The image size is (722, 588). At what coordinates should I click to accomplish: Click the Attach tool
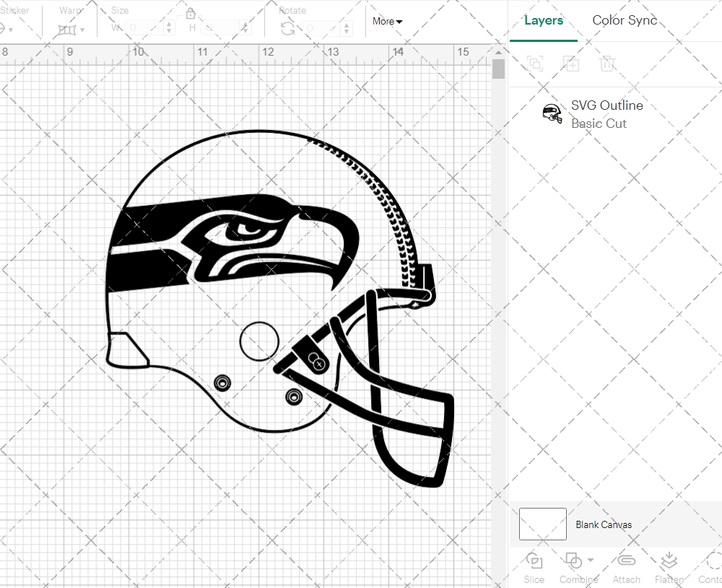point(626,568)
